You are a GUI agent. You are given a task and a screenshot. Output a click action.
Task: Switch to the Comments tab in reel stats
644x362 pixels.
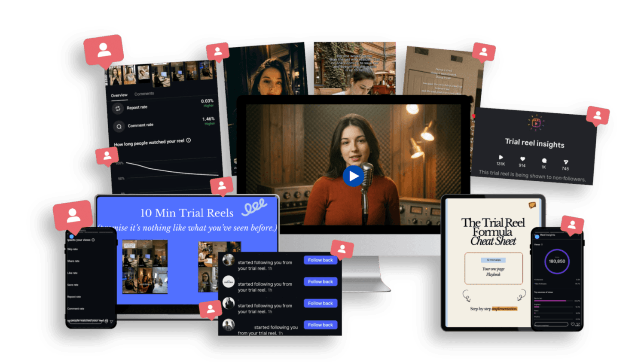[x=144, y=94]
